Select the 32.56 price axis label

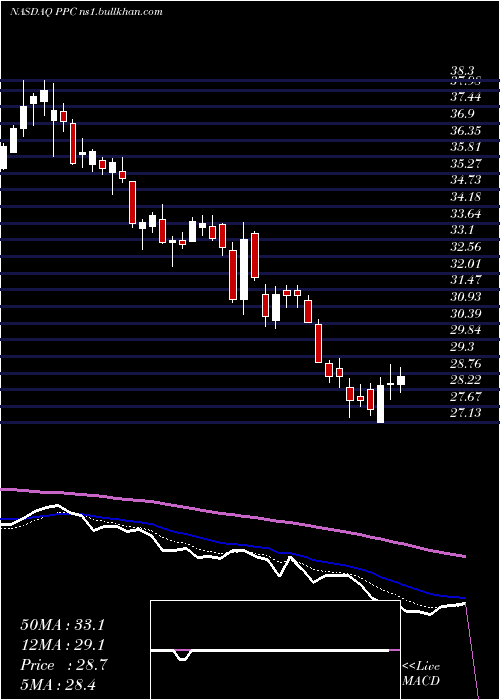(465, 247)
